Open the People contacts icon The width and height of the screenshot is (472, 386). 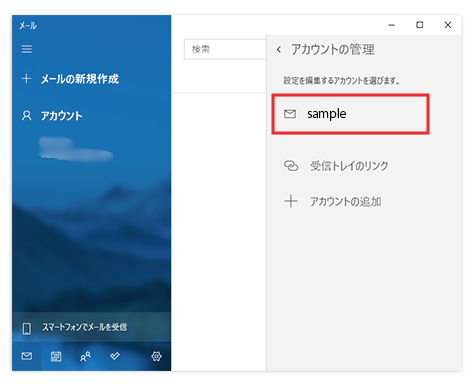pyautogui.click(x=85, y=356)
